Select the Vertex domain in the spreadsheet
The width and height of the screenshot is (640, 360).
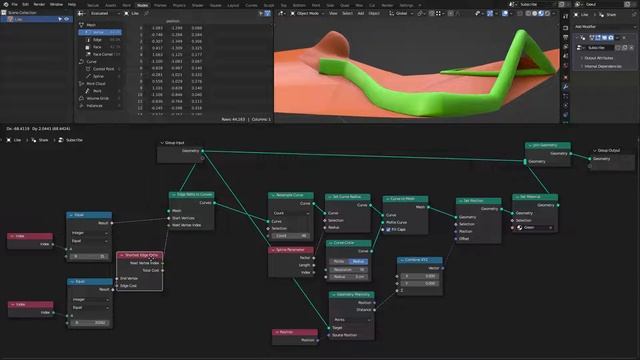[x=100, y=32]
